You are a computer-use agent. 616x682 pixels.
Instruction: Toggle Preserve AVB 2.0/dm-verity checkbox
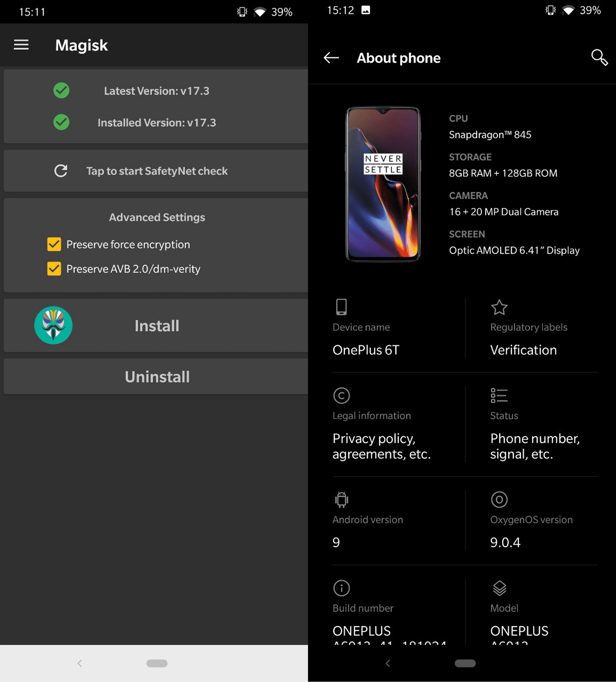pyautogui.click(x=54, y=269)
